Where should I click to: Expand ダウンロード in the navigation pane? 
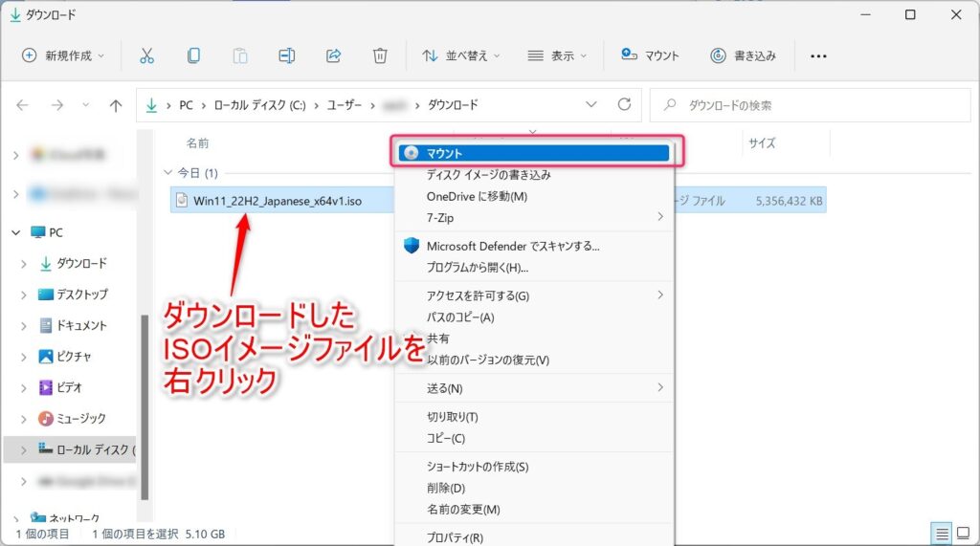23,264
